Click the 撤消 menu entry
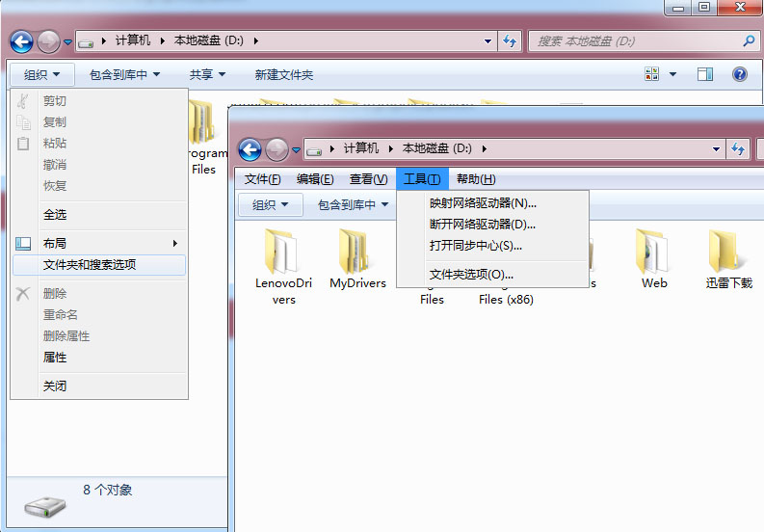The image size is (764, 532). [99, 165]
